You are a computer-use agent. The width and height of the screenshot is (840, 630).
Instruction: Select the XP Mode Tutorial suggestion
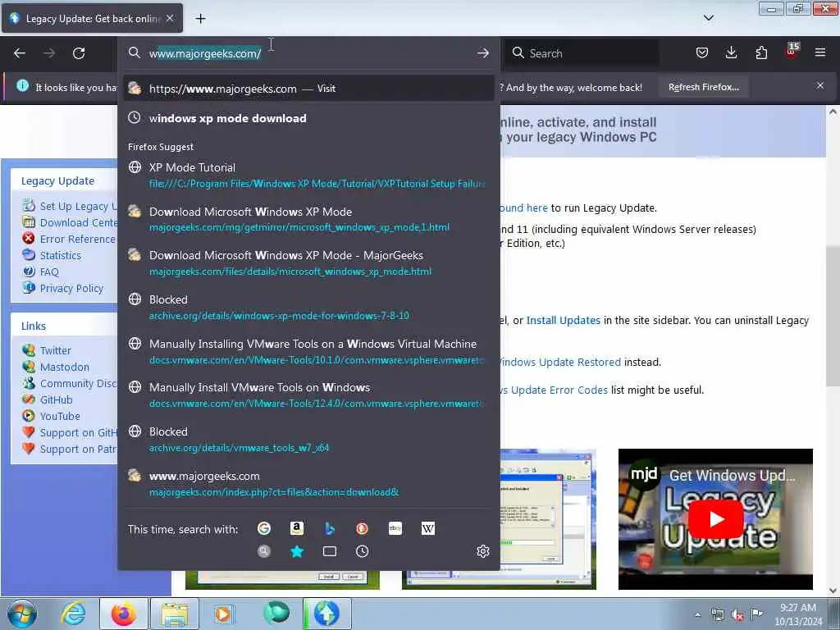(308, 176)
